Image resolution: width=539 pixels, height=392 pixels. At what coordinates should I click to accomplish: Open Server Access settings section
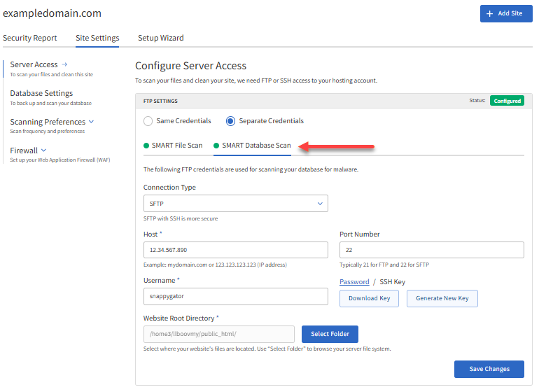(34, 64)
